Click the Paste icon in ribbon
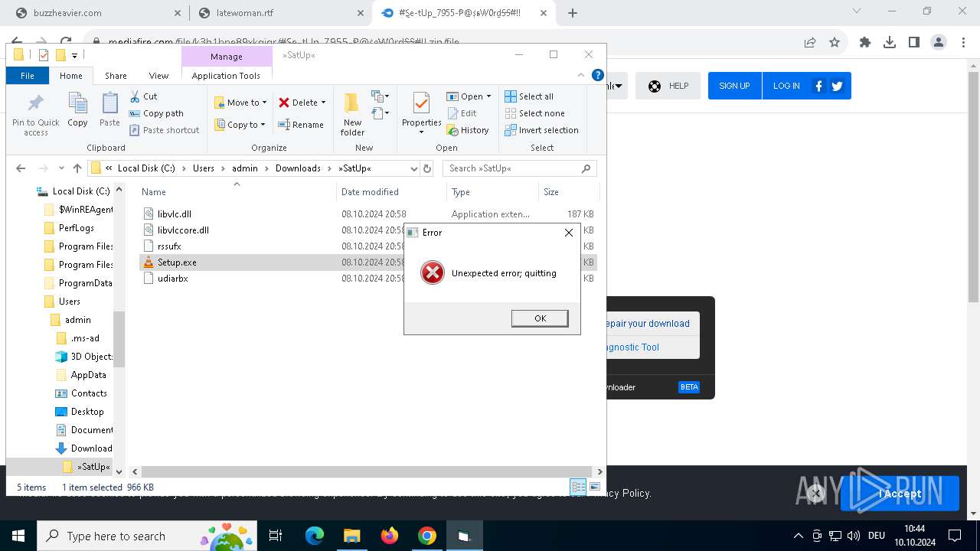This screenshot has width=980, height=551. pos(109,109)
